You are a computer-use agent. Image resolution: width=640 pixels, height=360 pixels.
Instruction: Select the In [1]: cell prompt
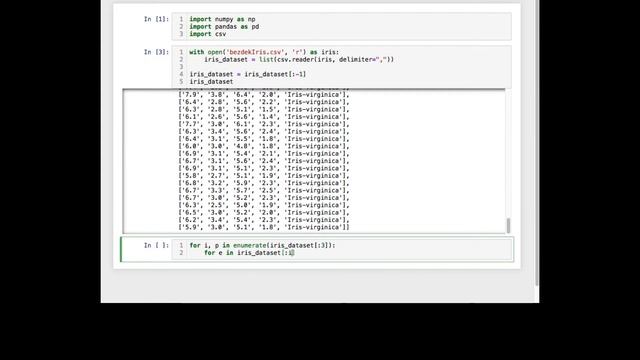(x=156, y=19)
